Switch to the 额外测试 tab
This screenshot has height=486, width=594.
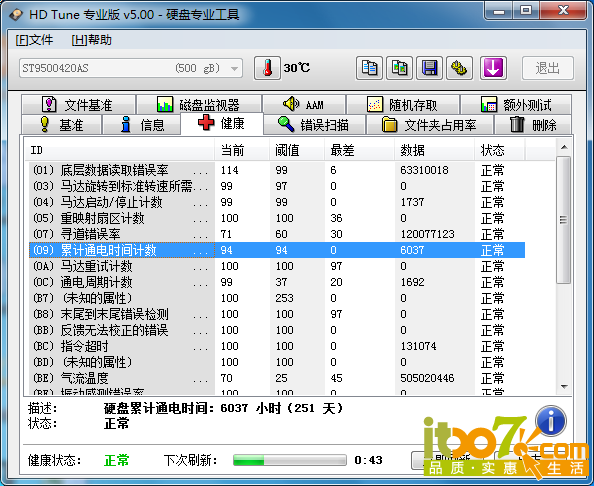coord(516,104)
